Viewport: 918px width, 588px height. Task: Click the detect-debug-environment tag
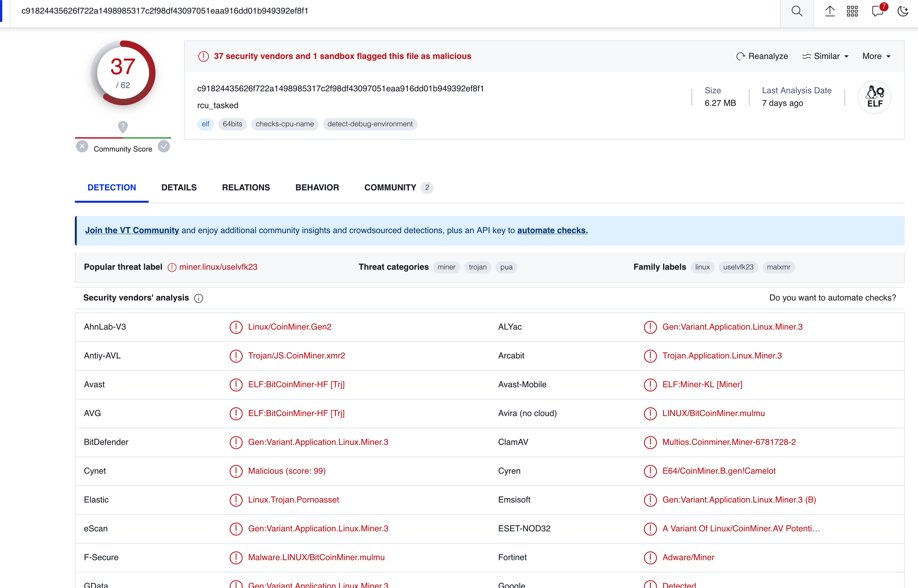370,124
